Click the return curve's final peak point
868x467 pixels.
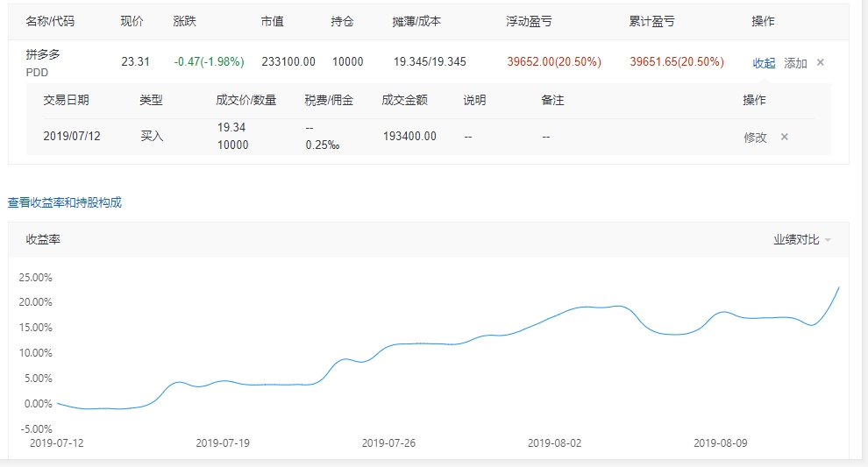[x=839, y=287]
